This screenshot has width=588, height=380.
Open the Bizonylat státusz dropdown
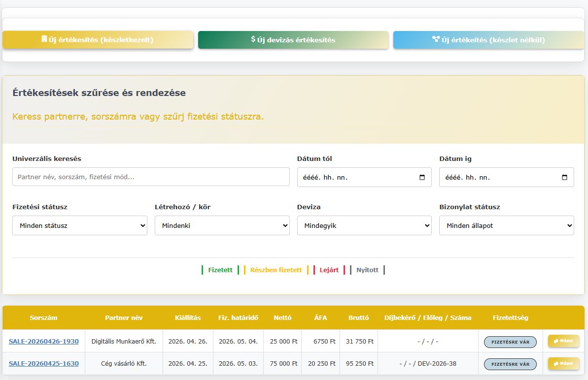point(507,226)
